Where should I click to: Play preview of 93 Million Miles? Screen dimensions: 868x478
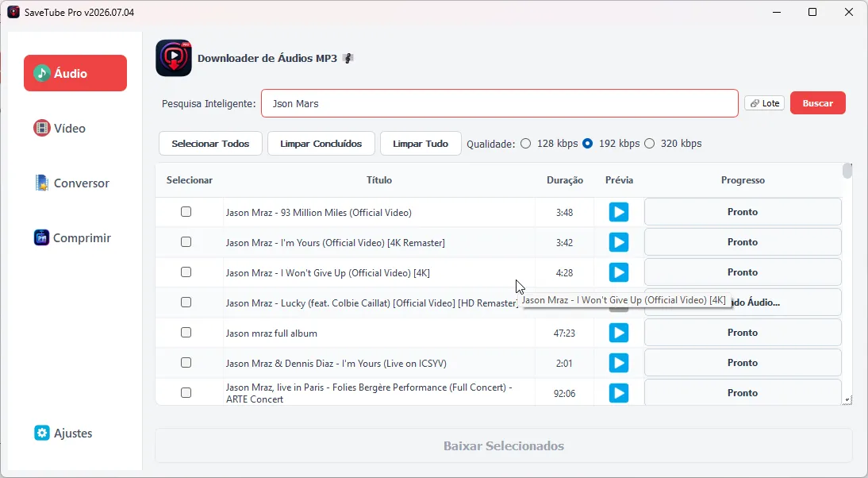click(619, 212)
